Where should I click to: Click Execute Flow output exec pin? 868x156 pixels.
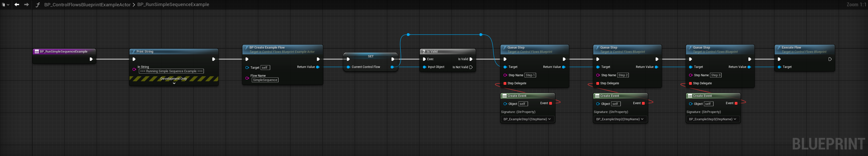tap(830, 59)
